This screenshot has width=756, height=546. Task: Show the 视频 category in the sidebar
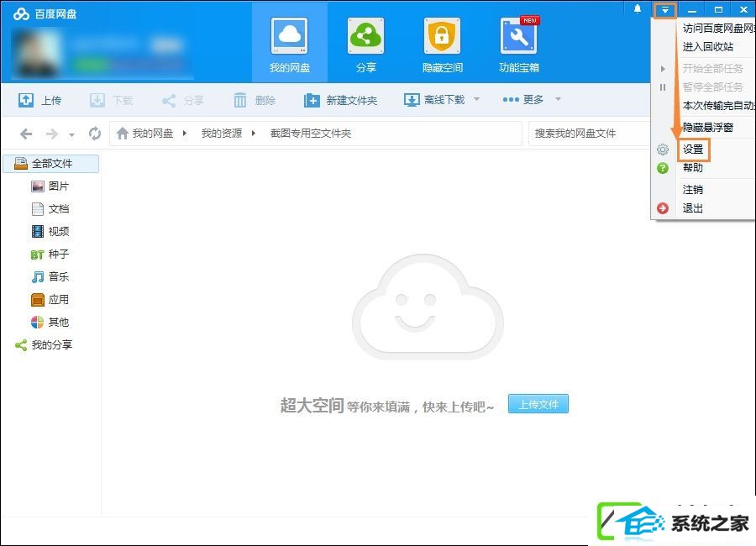[x=50, y=232]
